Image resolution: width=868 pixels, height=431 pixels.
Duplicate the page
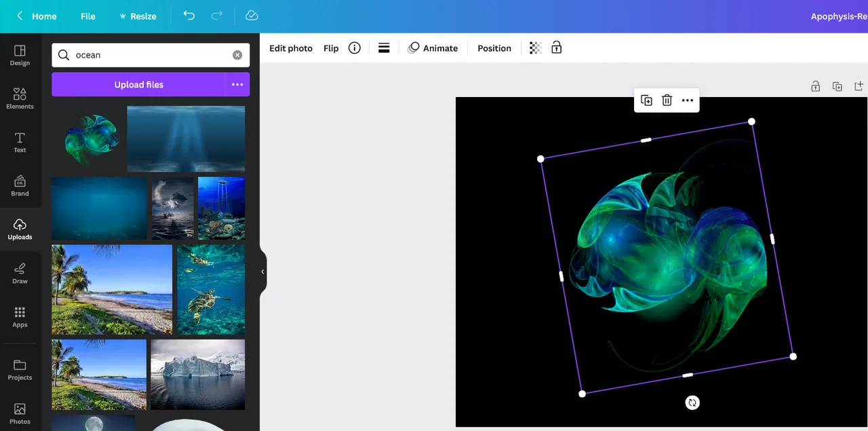tap(837, 86)
